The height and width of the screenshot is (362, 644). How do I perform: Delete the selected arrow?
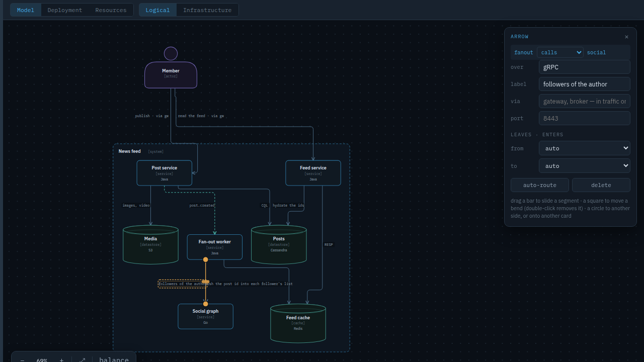[601, 185]
